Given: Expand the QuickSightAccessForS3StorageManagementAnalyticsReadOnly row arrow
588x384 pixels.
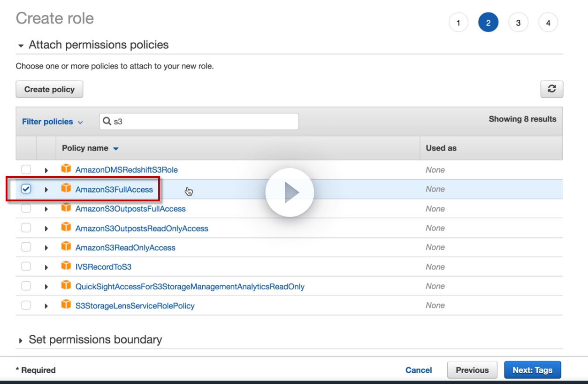Looking at the screenshot, I should (46, 287).
